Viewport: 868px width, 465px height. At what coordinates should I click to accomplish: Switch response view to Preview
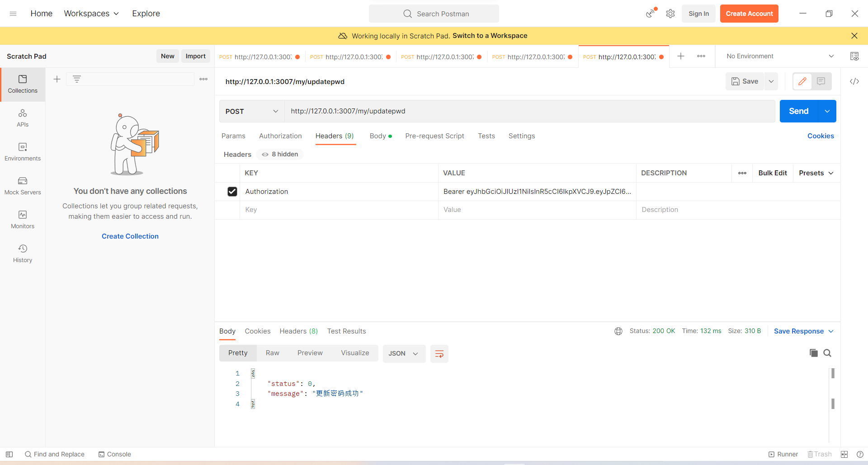(310, 353)
